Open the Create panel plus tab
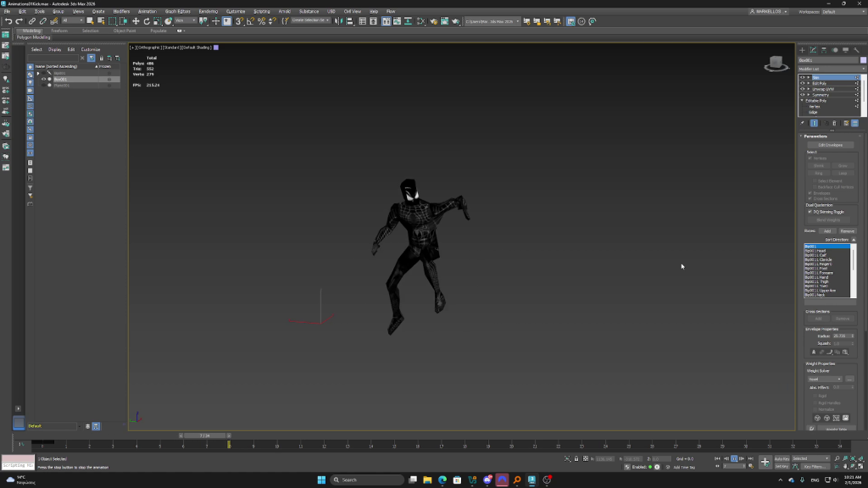The image size is (868, 488). click(802, 50)
